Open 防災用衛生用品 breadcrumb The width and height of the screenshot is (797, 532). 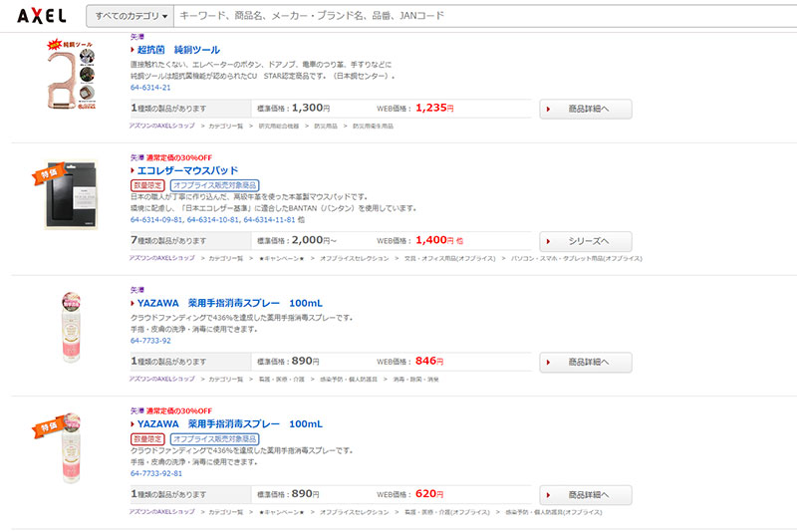point(373,126)
